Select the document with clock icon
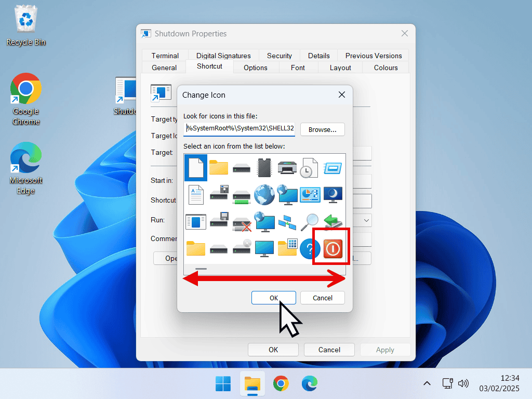This screenshot has width=532, height=399. [310, 168]
